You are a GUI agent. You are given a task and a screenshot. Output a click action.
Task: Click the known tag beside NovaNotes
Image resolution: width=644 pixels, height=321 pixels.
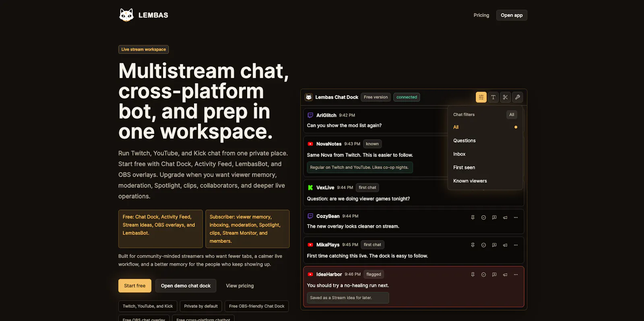point(372,144)
